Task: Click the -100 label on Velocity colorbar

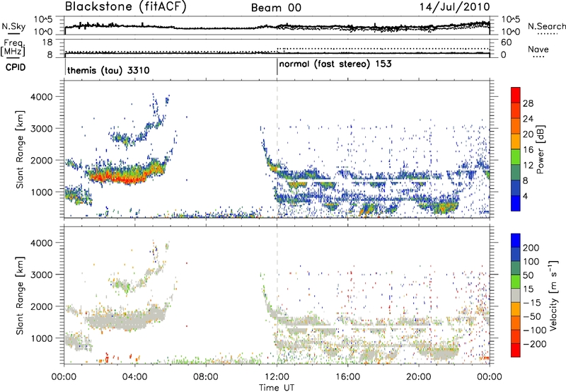Action: tap(535, 330)
